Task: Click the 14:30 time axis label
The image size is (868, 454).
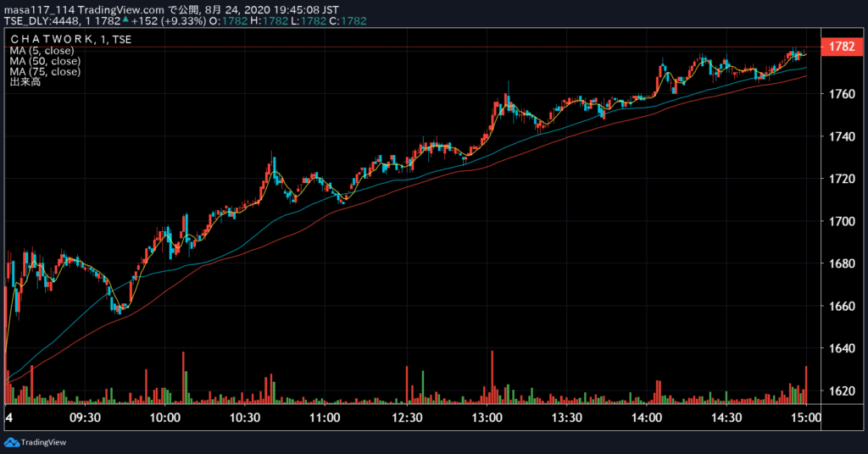Action: pos(726,418)
